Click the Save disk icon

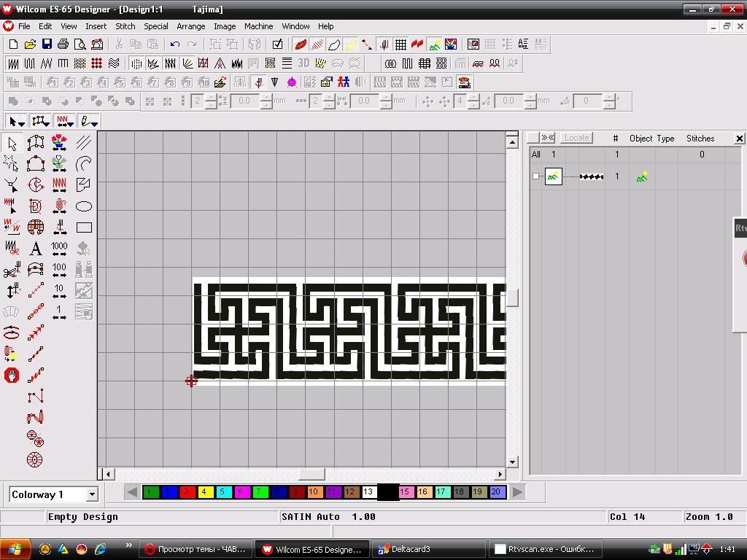point(47,44)
